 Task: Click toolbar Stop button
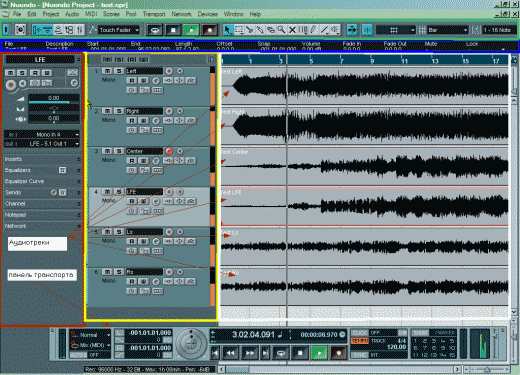point(173,30)
